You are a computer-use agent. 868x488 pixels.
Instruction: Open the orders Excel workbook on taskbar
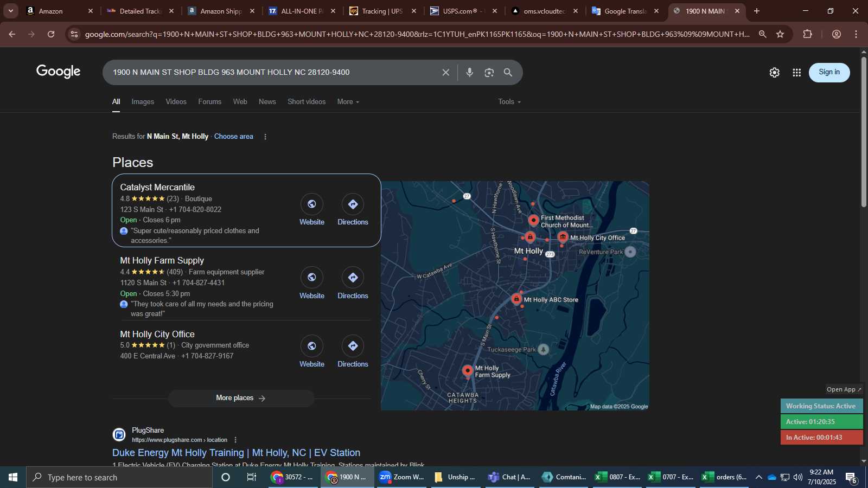point(724,477)
